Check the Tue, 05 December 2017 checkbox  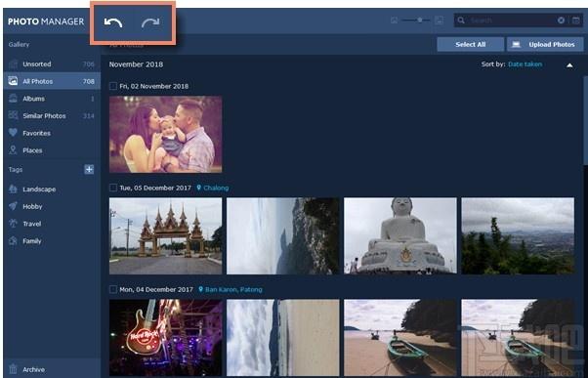(113, 188)
